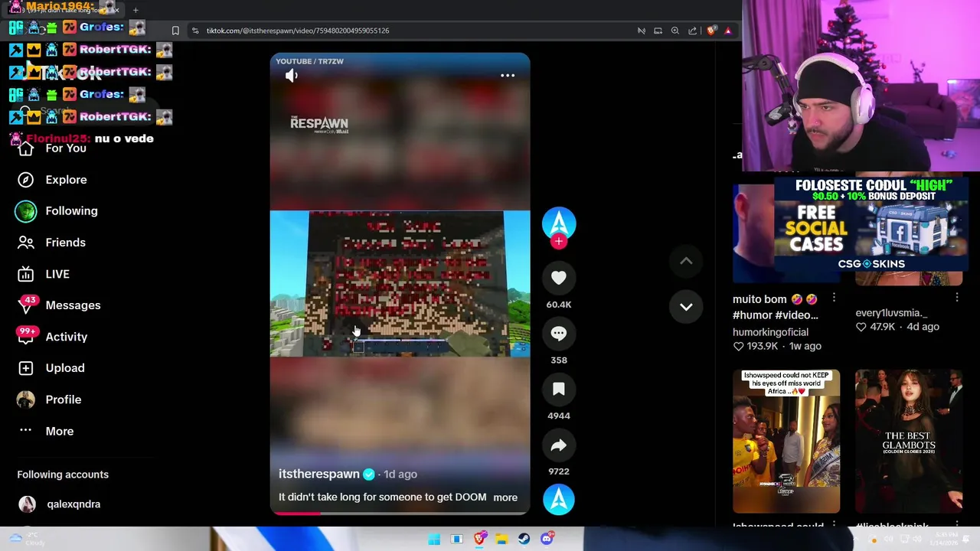The image size is (980, 551).
Task: Open humorkingoficial author link
Action: [x=770, y=332]
